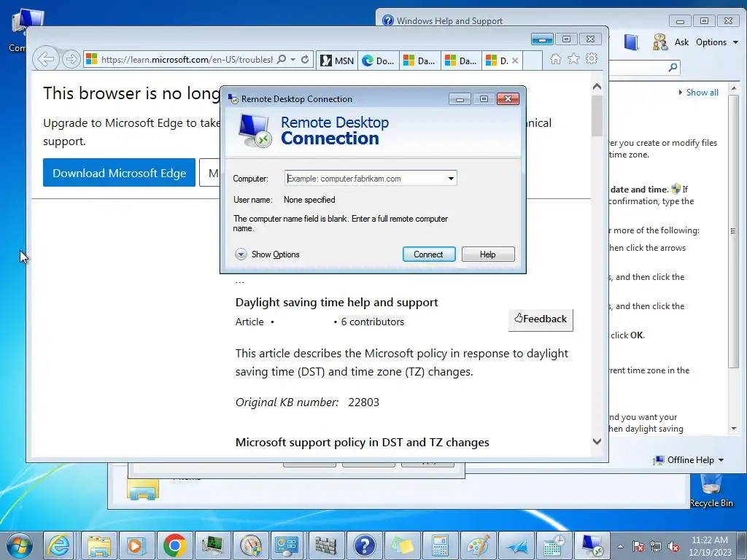747x560 pixels.
Task: Open Sticky Notes from the taskbar
Action: click(402, 545)
